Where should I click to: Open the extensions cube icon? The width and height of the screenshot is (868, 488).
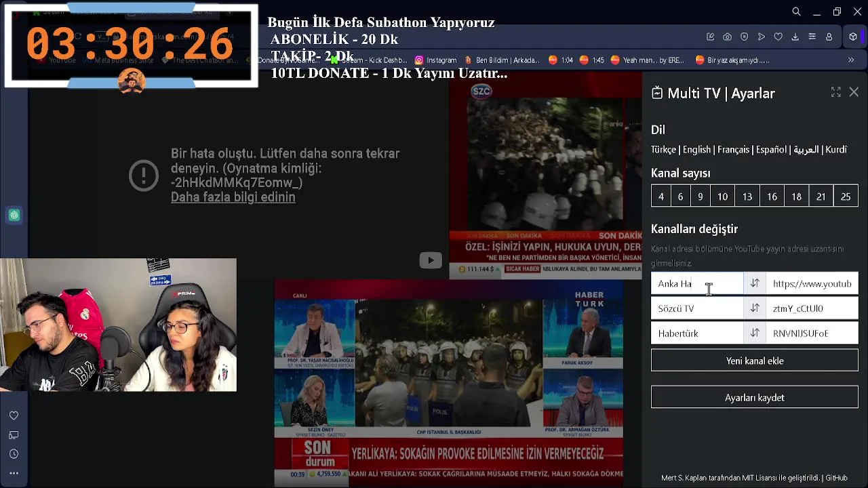coord(853,37)
